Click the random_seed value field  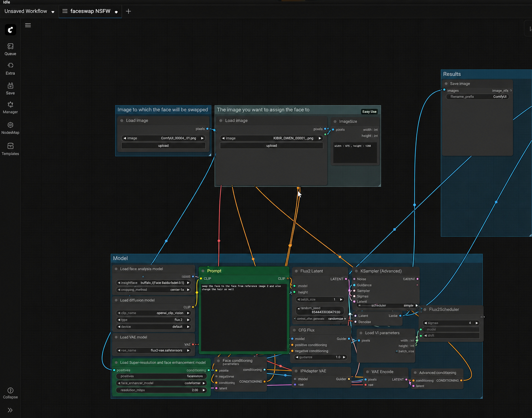pyautogui.click(x=321, y=310)
